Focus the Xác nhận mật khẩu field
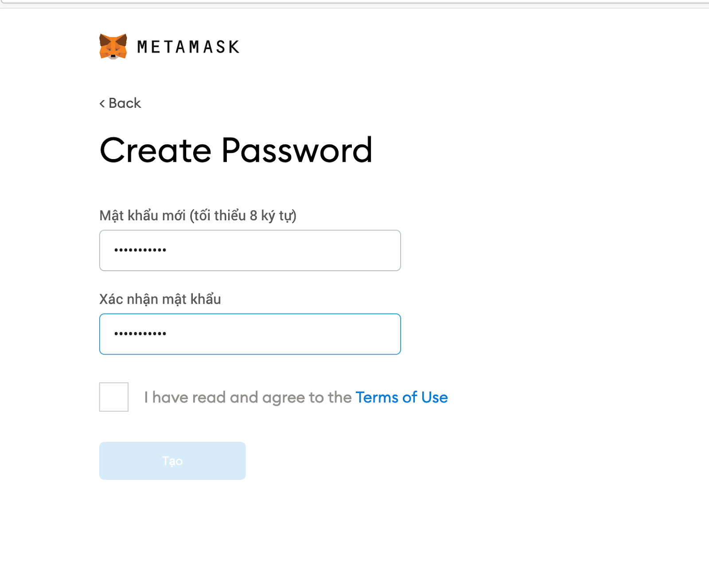 click(x=250, y=334)
